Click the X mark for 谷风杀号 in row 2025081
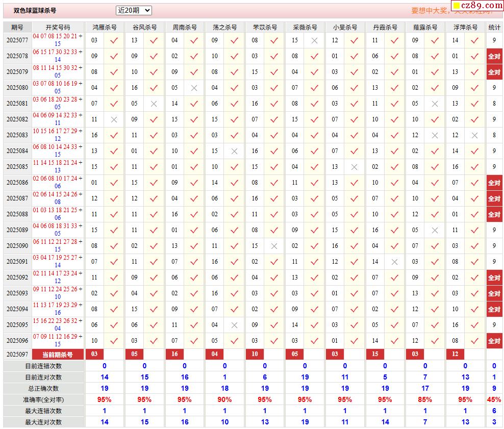 point(154,104)
